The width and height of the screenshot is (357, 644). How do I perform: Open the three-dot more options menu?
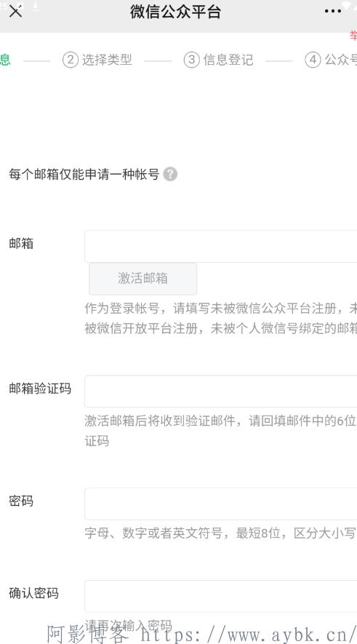coord(332,12)
